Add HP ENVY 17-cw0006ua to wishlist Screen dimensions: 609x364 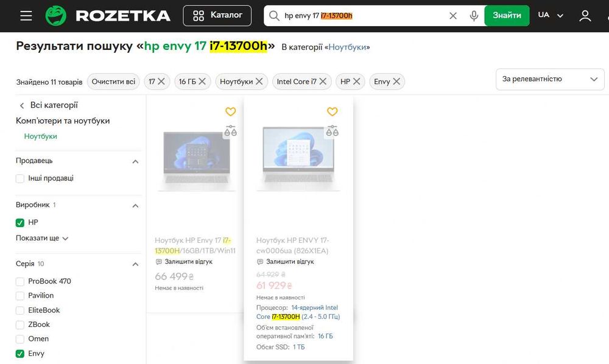[332, 112]
